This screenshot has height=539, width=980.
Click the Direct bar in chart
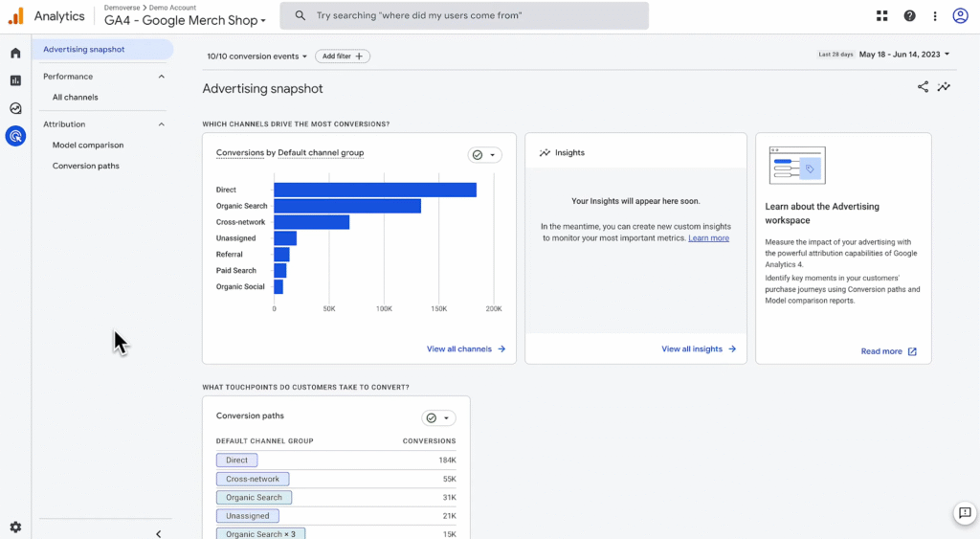click(x=375, y=191)
